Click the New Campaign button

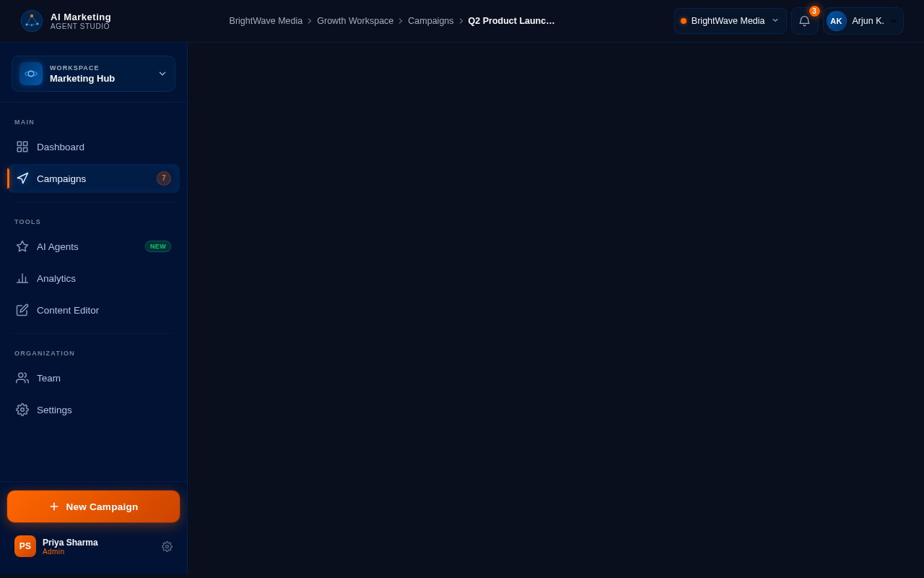93,506
